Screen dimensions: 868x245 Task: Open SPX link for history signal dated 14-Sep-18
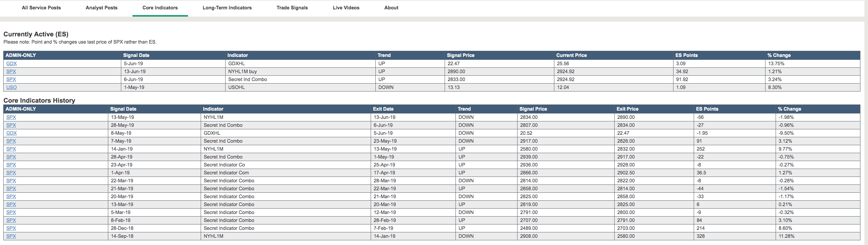point(11,236)
